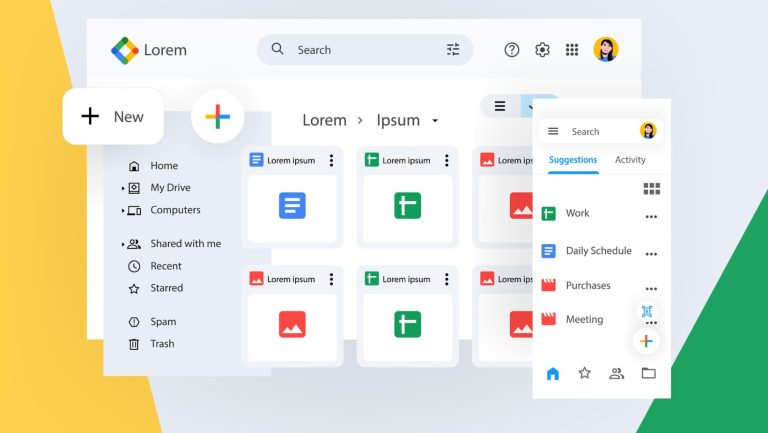Screen dimensions: 768x433
Task: Select the Suggestions tab
Action: coord(573,160)
